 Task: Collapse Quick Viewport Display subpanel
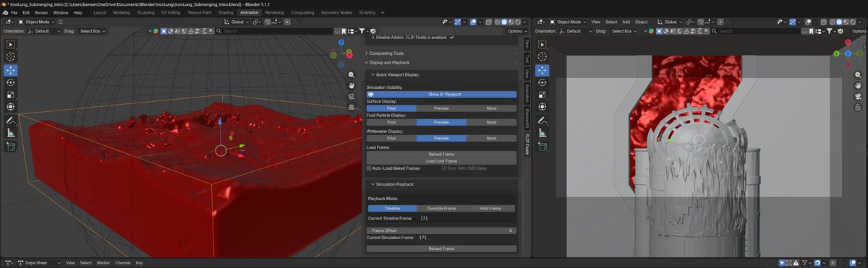point(396,74)
